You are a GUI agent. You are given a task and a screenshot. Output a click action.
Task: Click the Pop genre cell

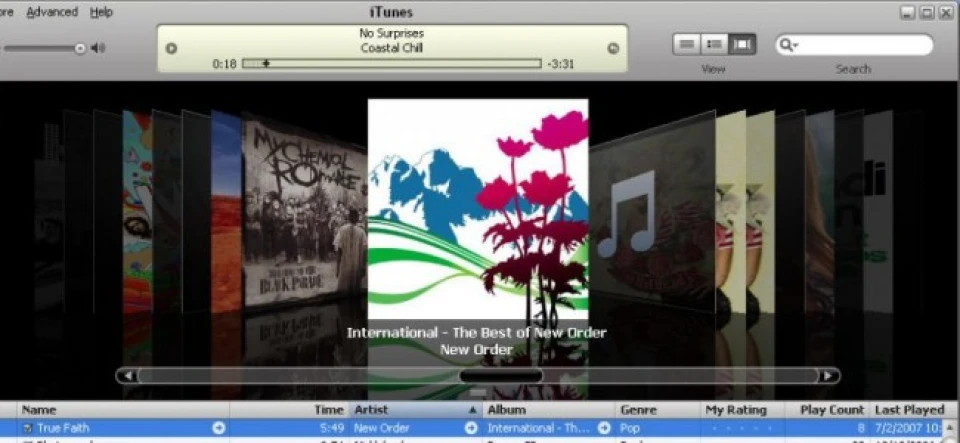pos(658,428)
